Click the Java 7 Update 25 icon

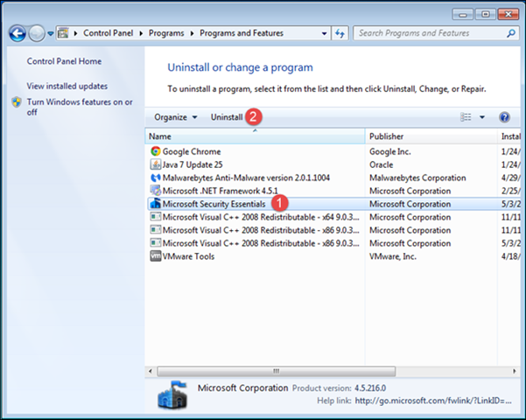click(155, 164)
